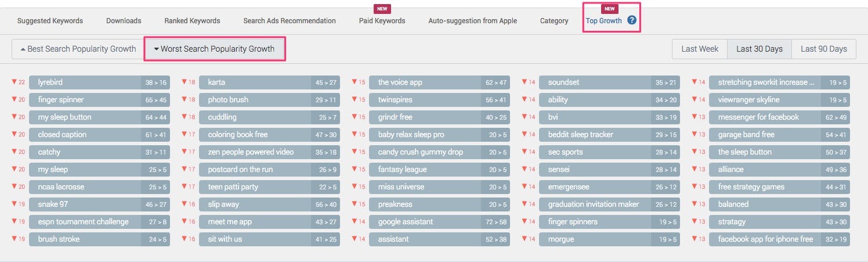
Task: Click red down arrow beside messenger for facebook
Action: (x=695, y=117)
